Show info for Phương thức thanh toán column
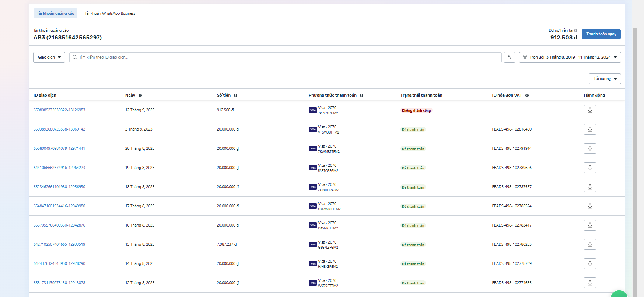This screenshot has width=644, height=297. (x=361, y=96)
